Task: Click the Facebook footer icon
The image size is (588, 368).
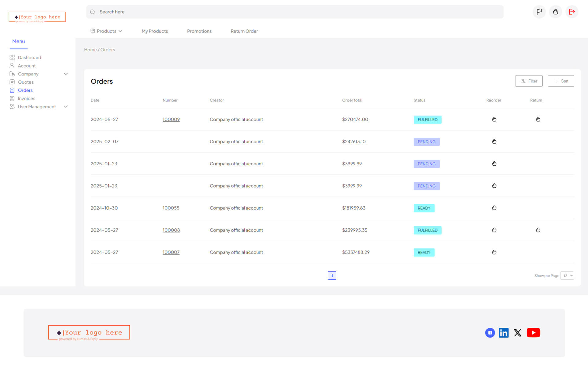Action: tap(490, 333)
